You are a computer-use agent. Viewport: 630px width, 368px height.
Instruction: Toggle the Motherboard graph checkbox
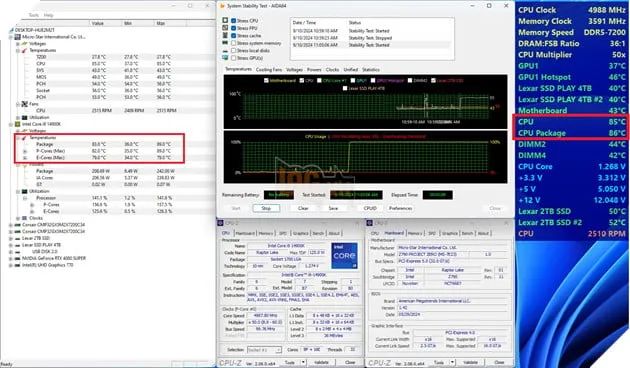click(266, 80)
